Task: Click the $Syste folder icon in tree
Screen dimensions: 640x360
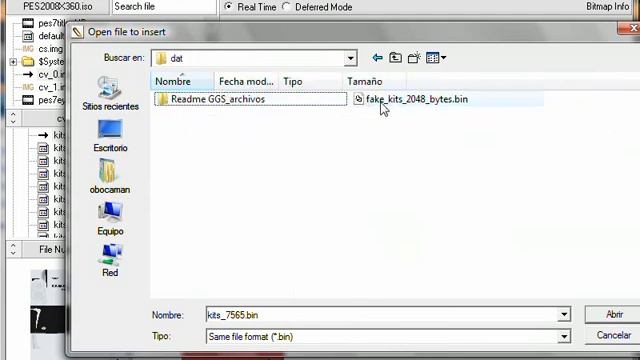Action: pyautogui.click(x=27, y=62)
